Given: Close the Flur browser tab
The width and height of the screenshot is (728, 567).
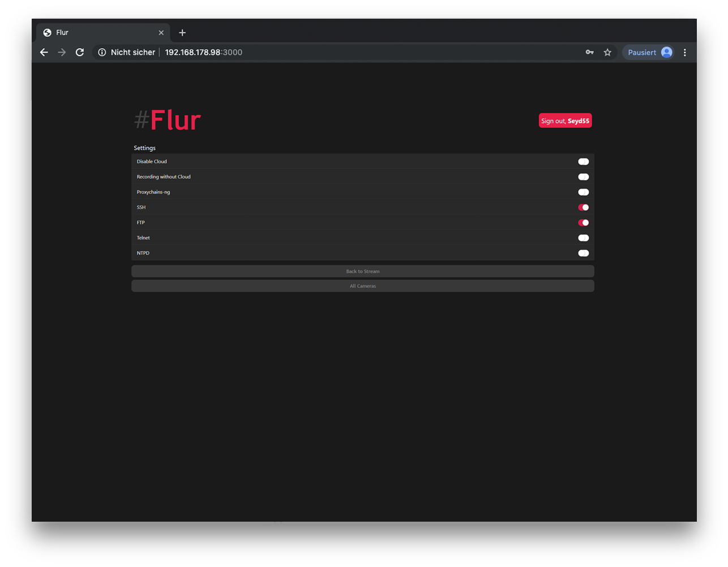Looking at the screenshot, I should (x=161, y=33).
